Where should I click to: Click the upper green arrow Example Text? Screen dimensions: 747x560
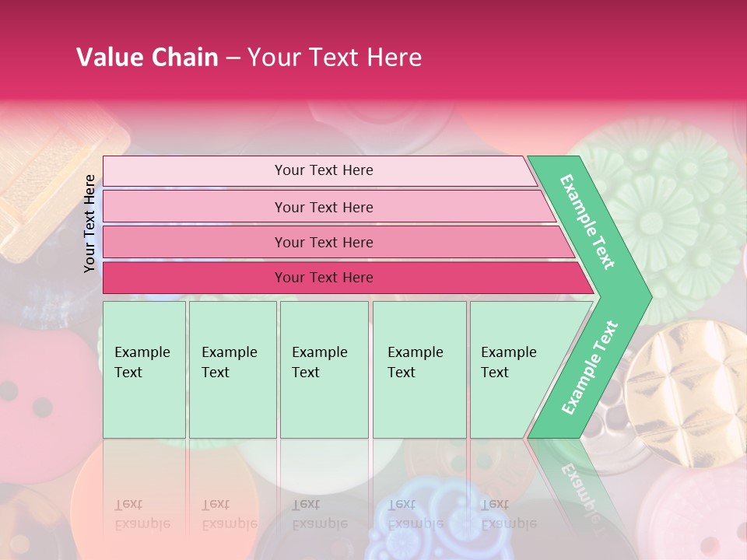pos(587,222)
